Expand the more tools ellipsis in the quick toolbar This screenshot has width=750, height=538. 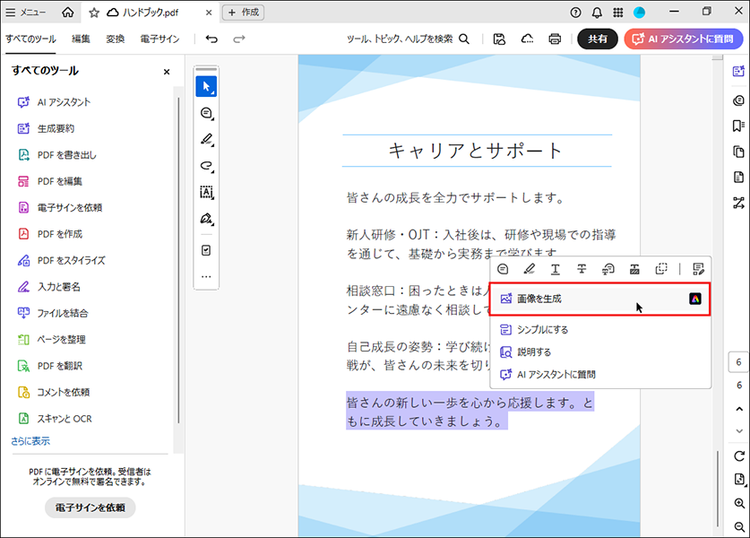point(206,276)
